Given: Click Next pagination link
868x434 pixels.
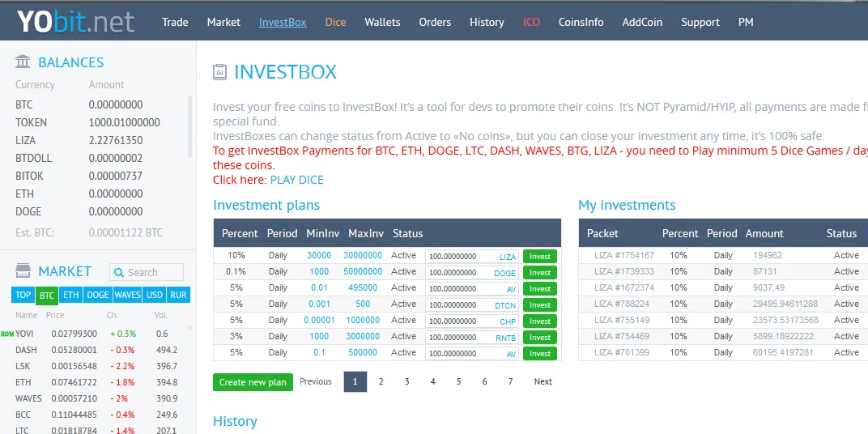Looking at the screenshot, I should click(x=543, y=381).
